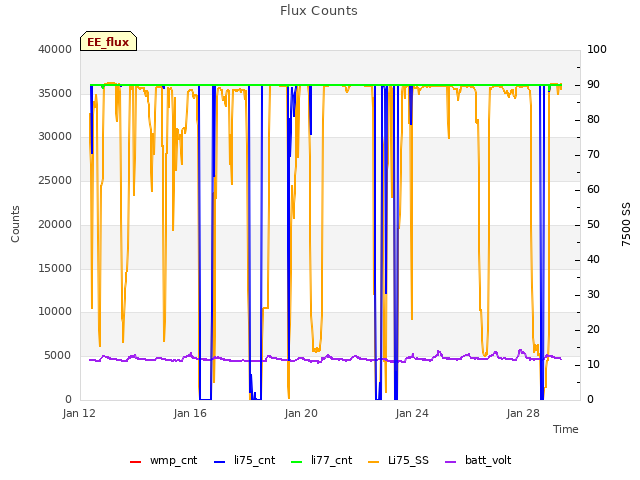Image resolution: width=640 pixels, height=480 pixels.
Task: Toggle the wmp_cnt legend entry
Action: pyautogui.click(x=163, y=461)
